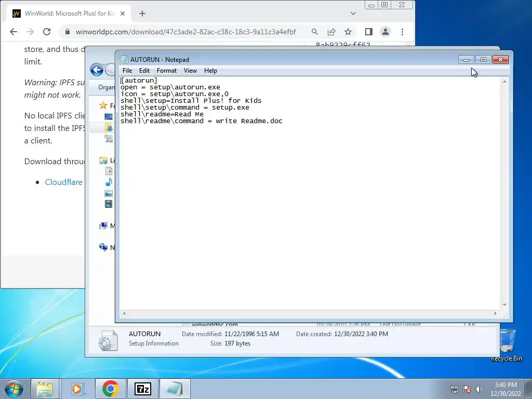Viewport: 532px width, 399px height.
Task: Click Date modified value 11/22/1996 5:15 AM
Action: [251, 334]
